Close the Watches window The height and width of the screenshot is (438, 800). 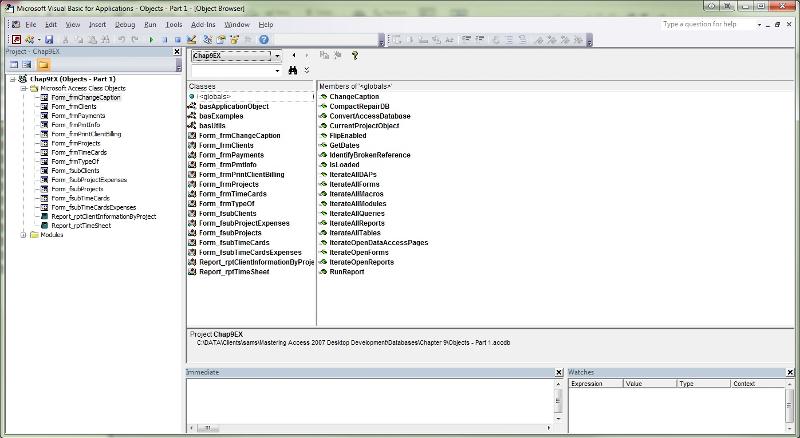[x=790, y=372]
